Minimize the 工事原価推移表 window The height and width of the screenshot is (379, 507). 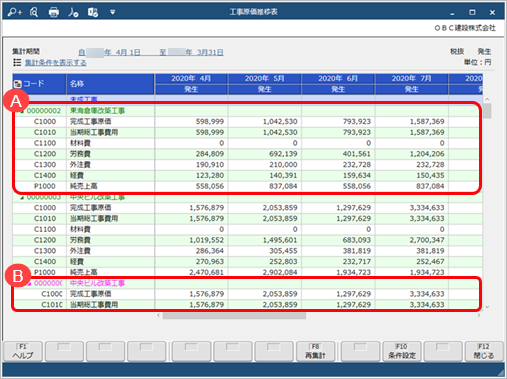tap(452, 13)
